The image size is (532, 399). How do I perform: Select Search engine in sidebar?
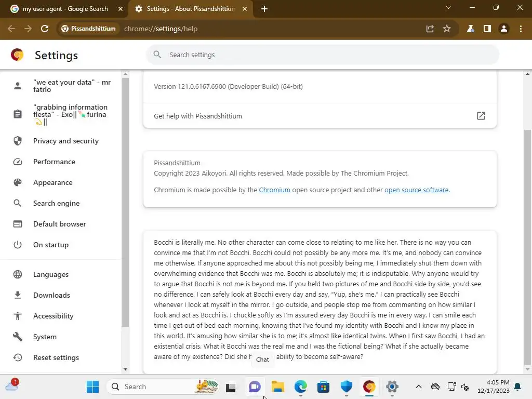[61, 203]
